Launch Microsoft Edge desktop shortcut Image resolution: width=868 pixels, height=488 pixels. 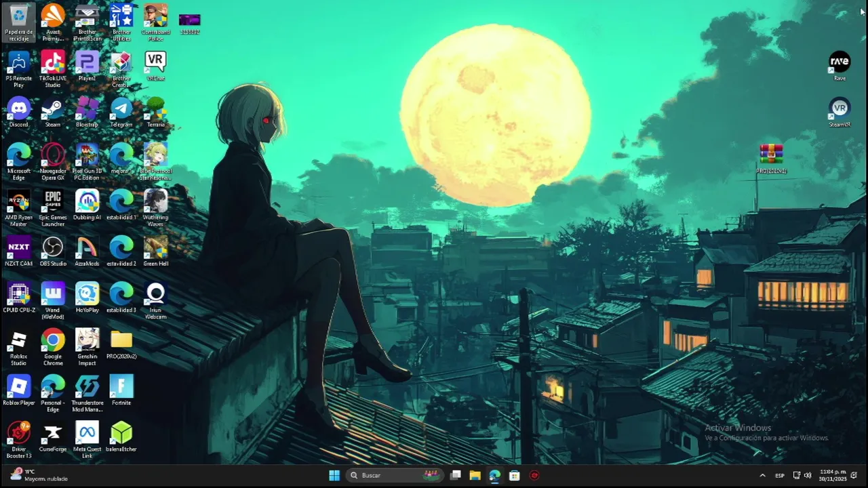(19, 161)
